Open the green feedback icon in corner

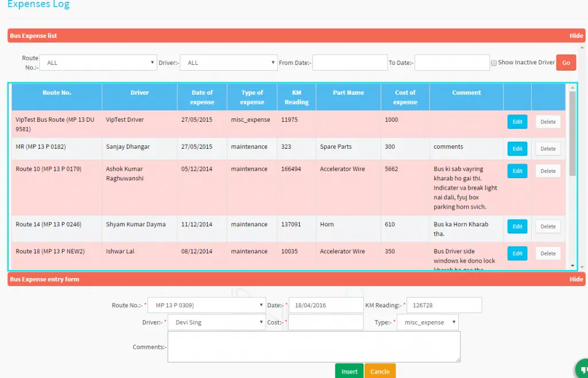pos(583,370)
